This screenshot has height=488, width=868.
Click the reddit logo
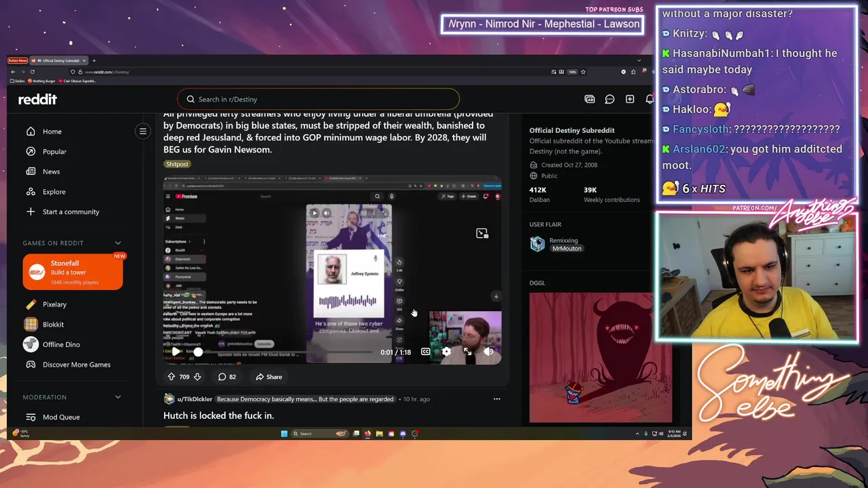pos(37,100)
